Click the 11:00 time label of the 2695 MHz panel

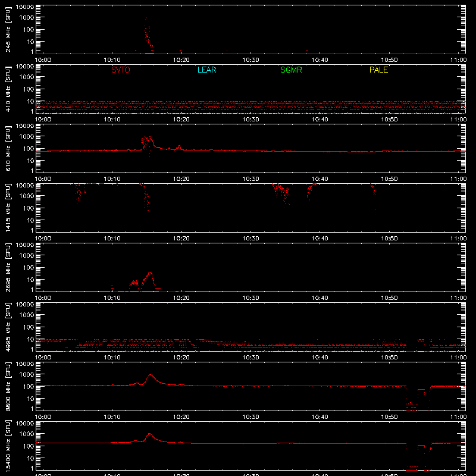click(458, 298)
